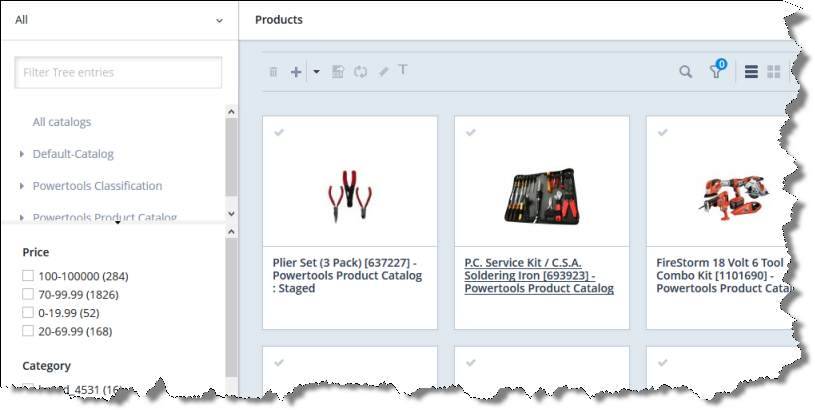
Task: Expand the Default-Catalog node
Action: [22, 154]
